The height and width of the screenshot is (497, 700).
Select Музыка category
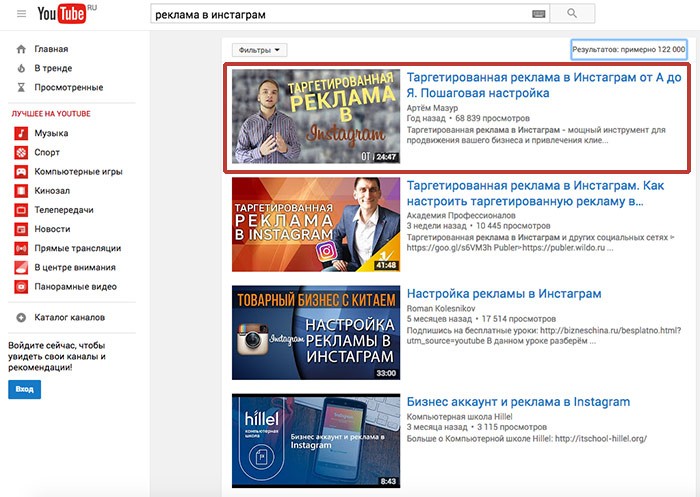click(x=51, y=133)
